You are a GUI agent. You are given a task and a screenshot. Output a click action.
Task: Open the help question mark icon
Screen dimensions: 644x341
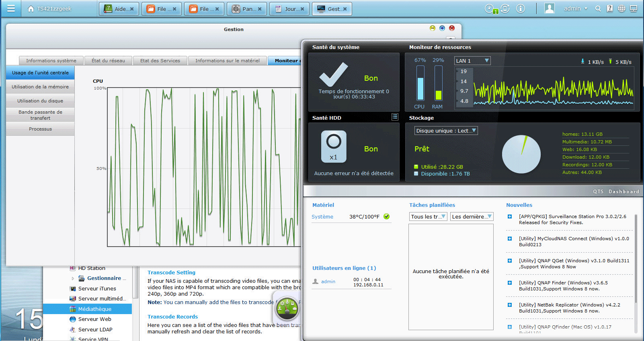tap(610, 8)
